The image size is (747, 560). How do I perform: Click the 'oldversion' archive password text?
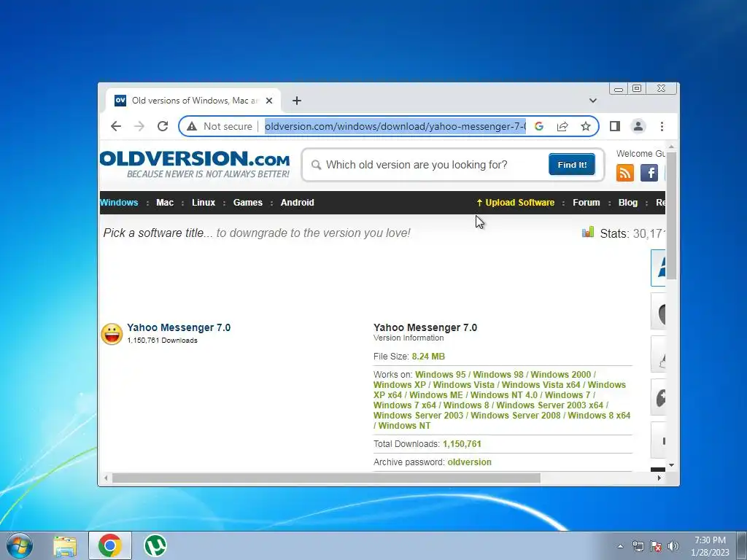coord(469,462)
